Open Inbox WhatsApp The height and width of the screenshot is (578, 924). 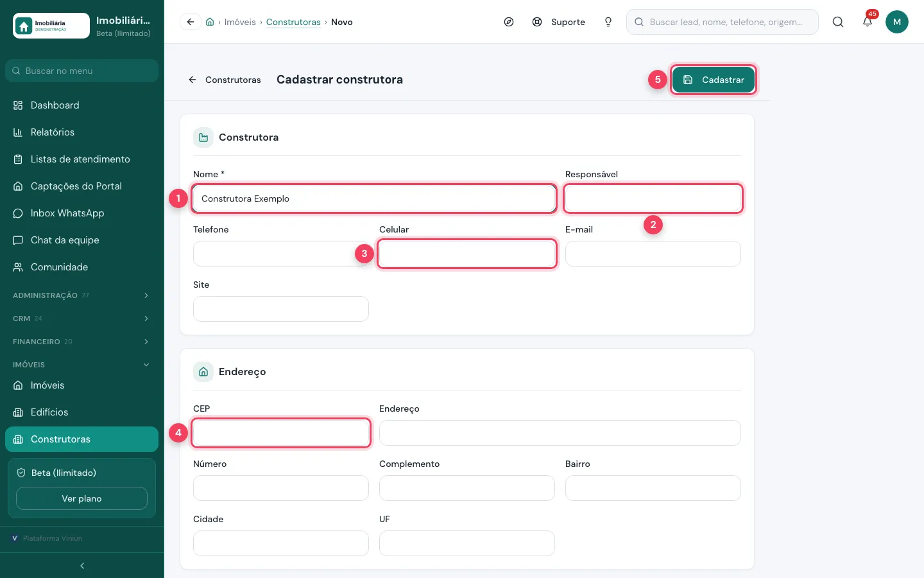coord(81,213)
